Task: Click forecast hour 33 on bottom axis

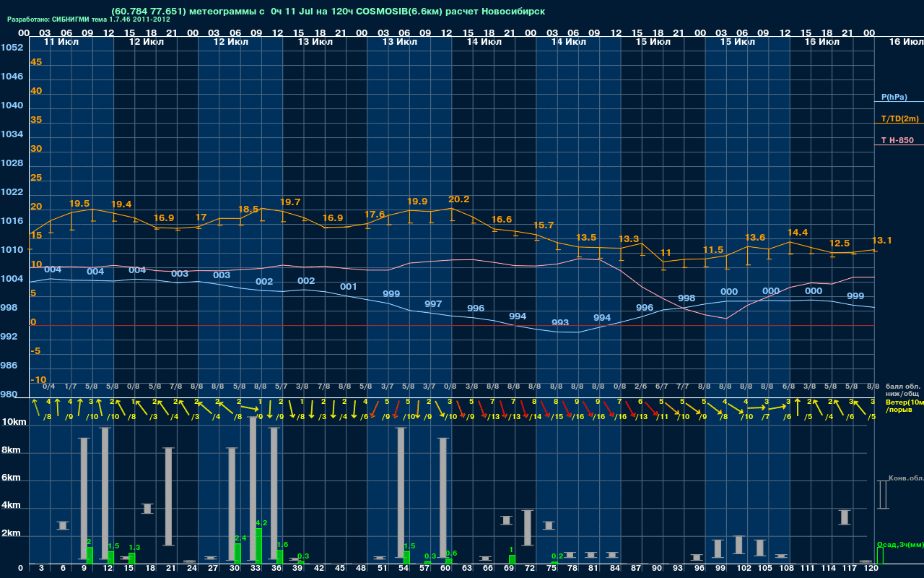Action: pyautogui.click(x=256, y=569)
